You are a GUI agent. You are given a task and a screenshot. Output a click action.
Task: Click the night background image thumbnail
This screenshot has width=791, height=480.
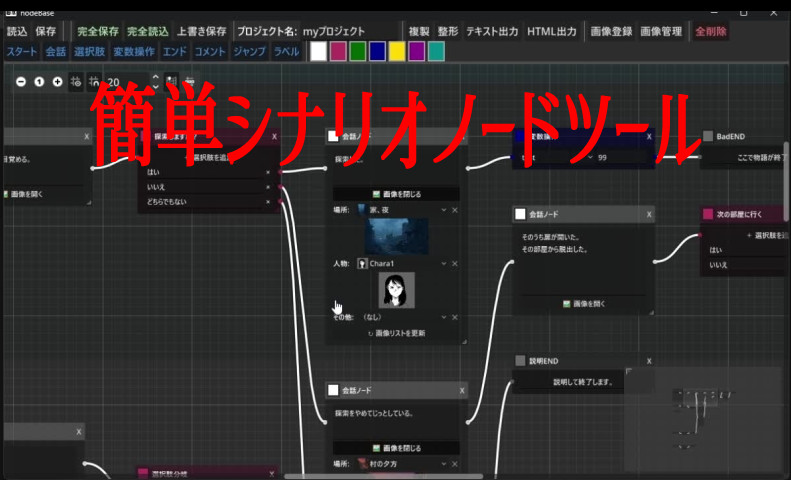click(397, 236)
